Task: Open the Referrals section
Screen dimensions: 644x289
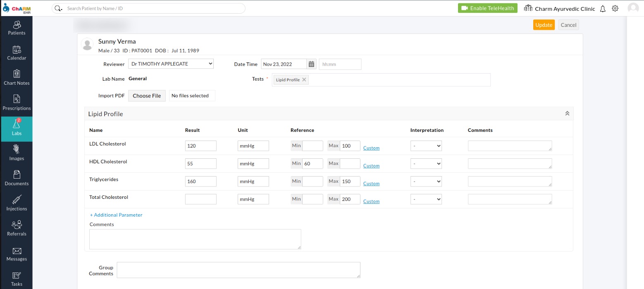Action: pyautogui.click(x=17, y=229)
